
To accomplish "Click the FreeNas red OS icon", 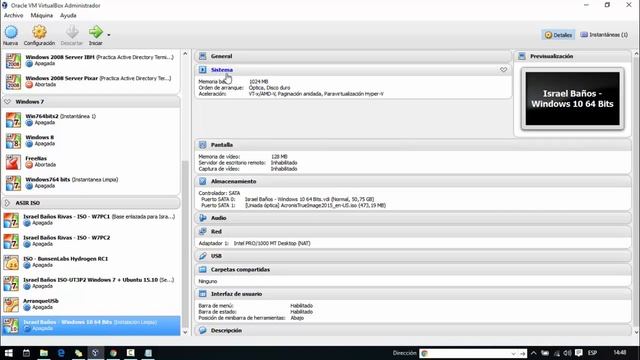I will point(13,162).
